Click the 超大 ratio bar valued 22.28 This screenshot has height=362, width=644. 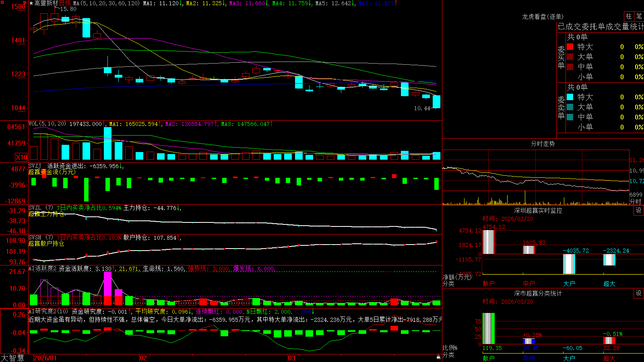[609, 341]
